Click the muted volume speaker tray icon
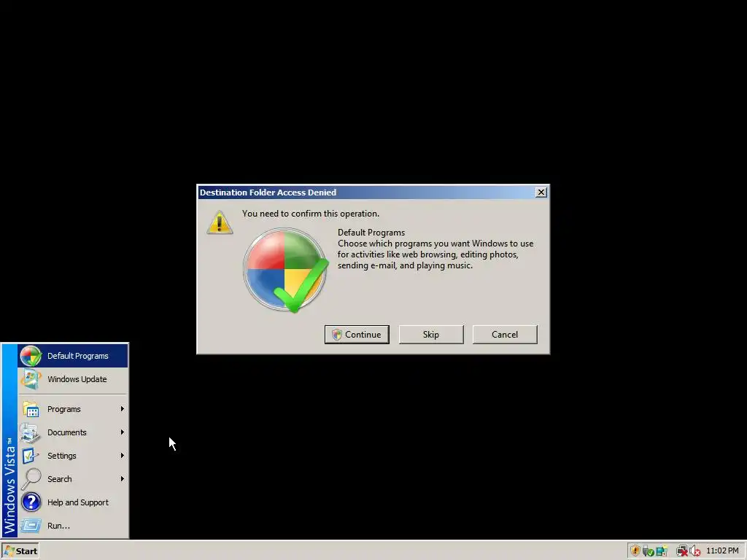The image size is (747, 560). point(695,551)
